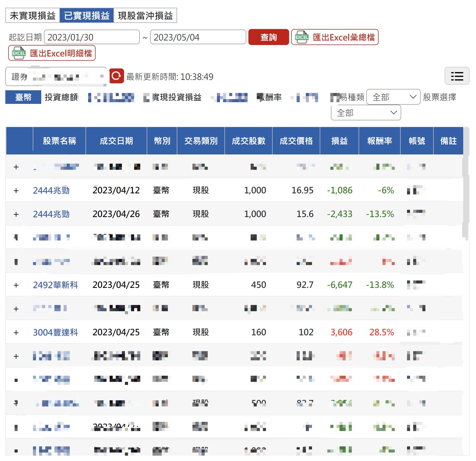Click the -6% return rate cell
Screen dimensions: 476x461
click(386, 190)
